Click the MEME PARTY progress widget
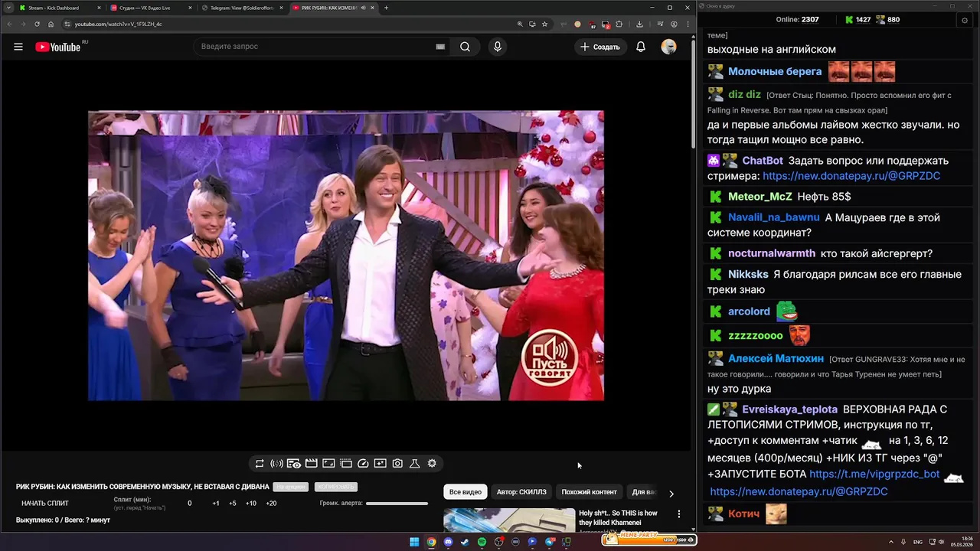This screenshot has width=980, height=551. pos(648,538)
